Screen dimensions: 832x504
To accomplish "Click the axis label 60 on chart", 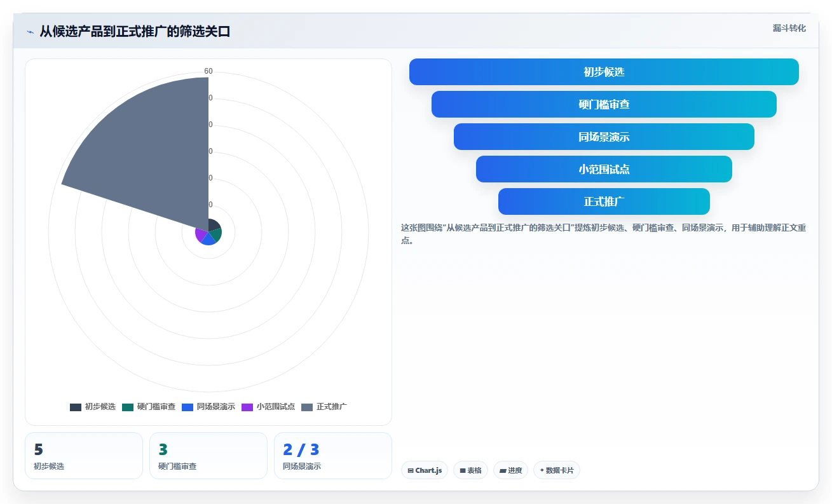I will pyautogui.click(x=208, y=71).
